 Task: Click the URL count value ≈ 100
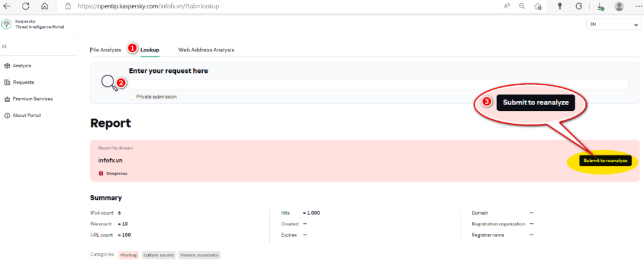tap(124, 235)
